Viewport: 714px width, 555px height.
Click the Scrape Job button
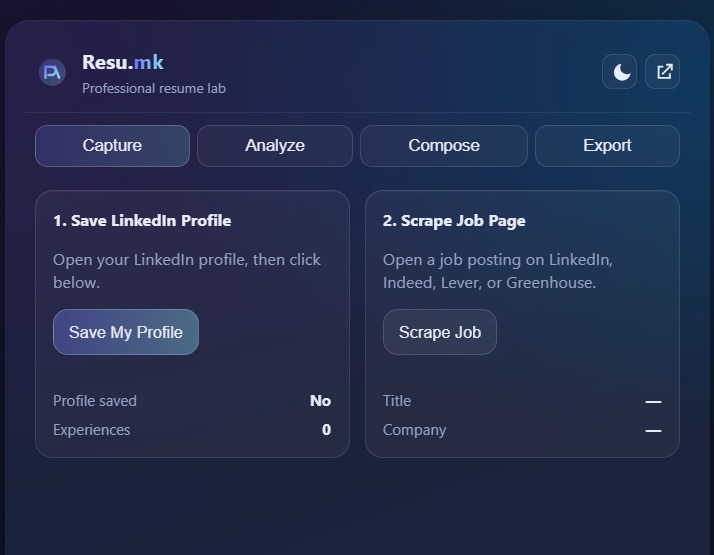click(440, 332)
